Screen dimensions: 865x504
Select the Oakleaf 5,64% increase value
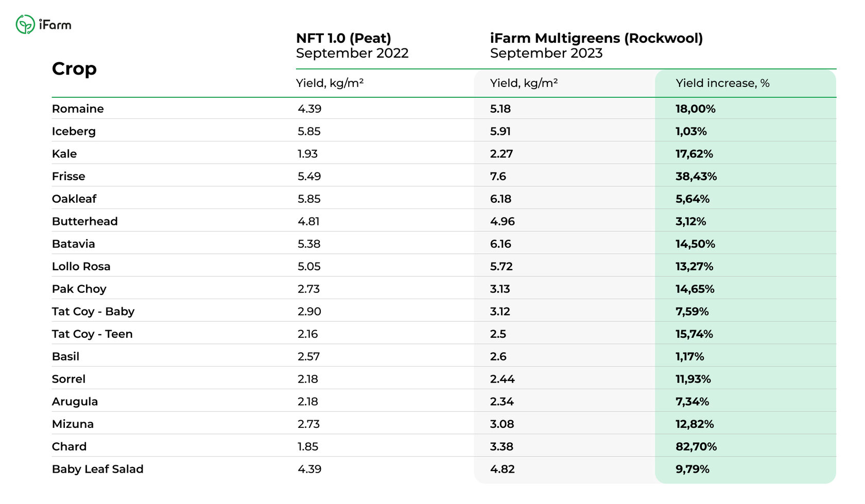pos(693,199)
